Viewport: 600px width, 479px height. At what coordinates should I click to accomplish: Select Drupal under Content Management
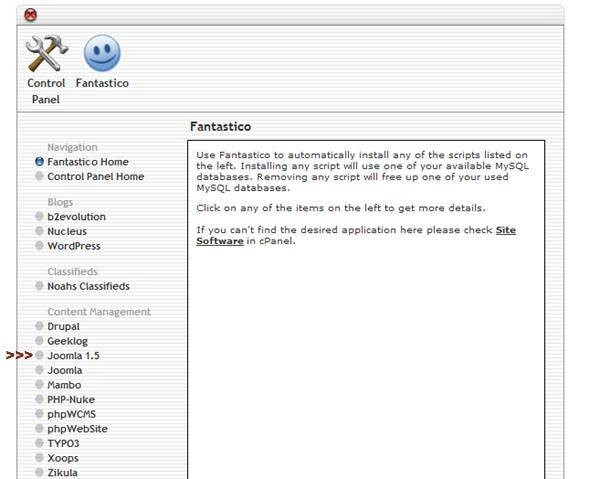(x=64, y=326)
